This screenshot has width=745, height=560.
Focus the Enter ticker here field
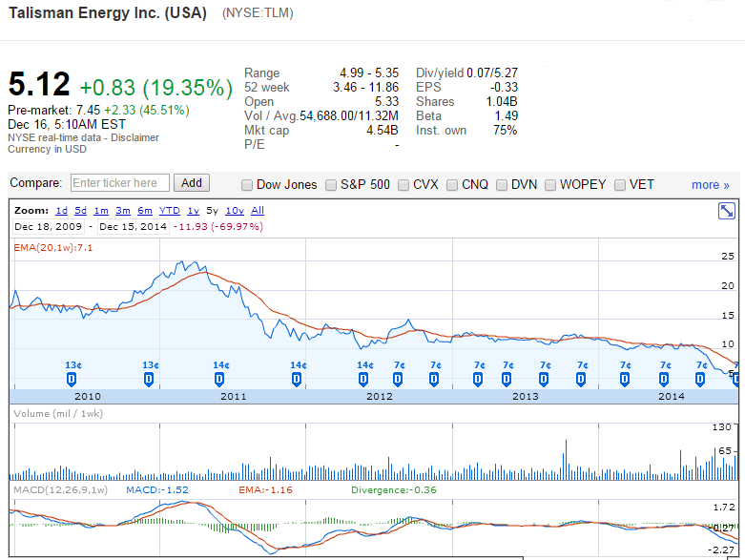click(x=120, y=183)
